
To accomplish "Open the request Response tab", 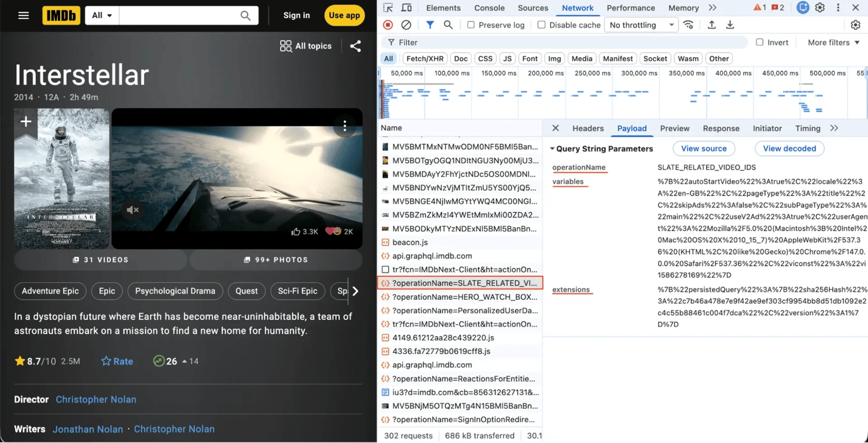I will click(721, 128).
